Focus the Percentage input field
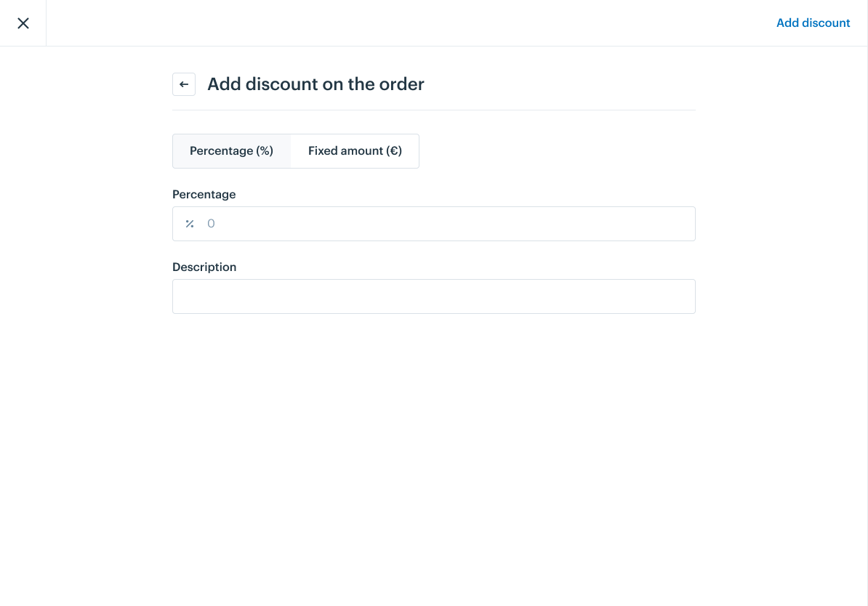The height and width of the screenshot is (606, 868). (433, 224)
